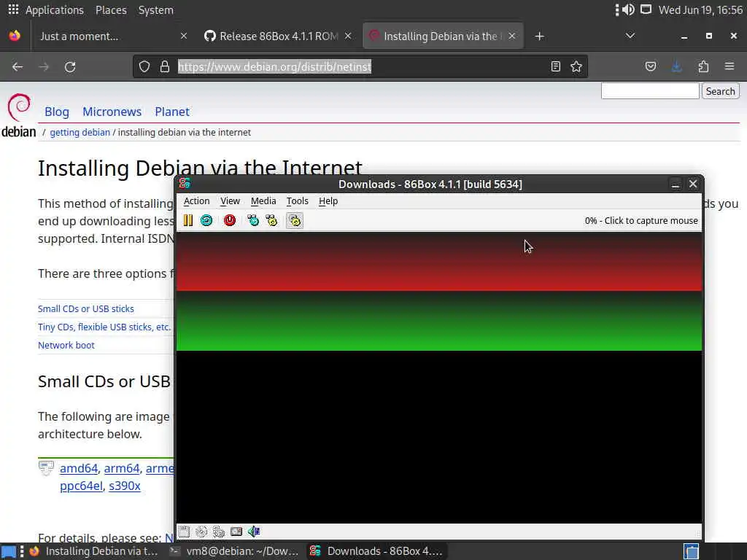Click the teal hard reset icon in 86Box
Screen dimensions: 747x560
coord(206,220)
